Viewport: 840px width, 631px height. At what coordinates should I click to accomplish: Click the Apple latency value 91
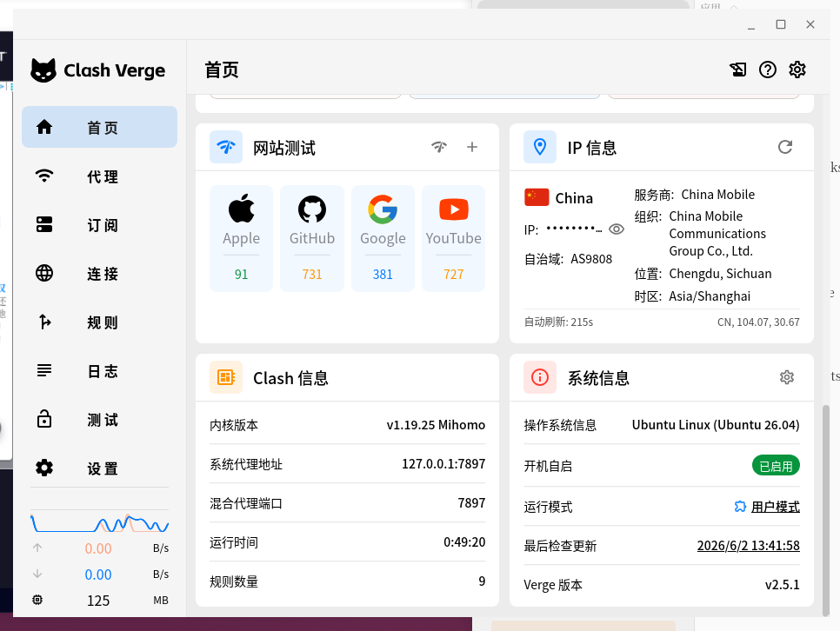click(241, 275)
